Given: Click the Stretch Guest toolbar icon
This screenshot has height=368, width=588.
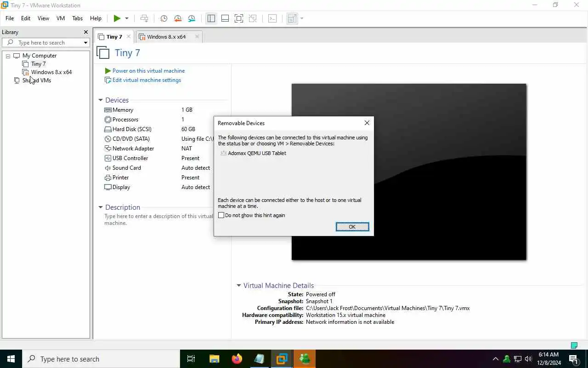Looking at the screenshot, I should [291, 18].
